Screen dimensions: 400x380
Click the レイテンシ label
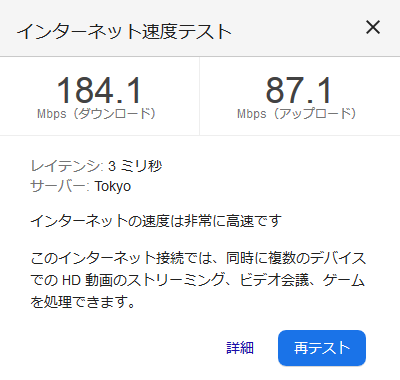(x=67, y=166)
